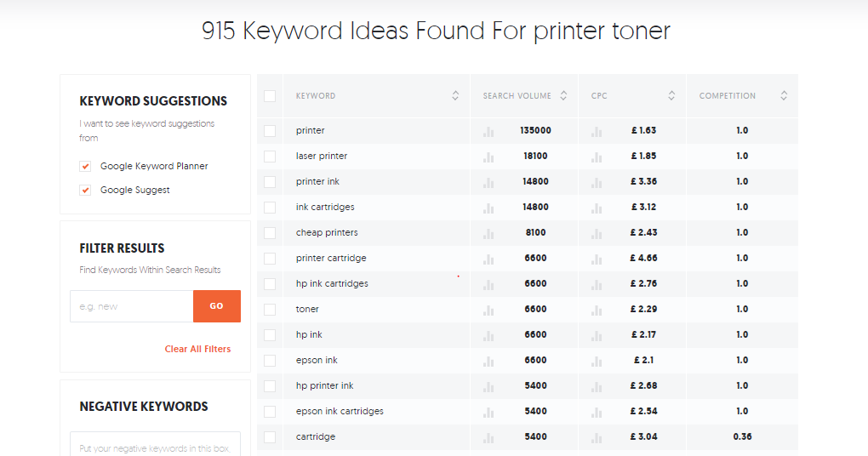Uncheck Google Suggest source
This screenshot has width=868, height=456.
pos(85,190)
